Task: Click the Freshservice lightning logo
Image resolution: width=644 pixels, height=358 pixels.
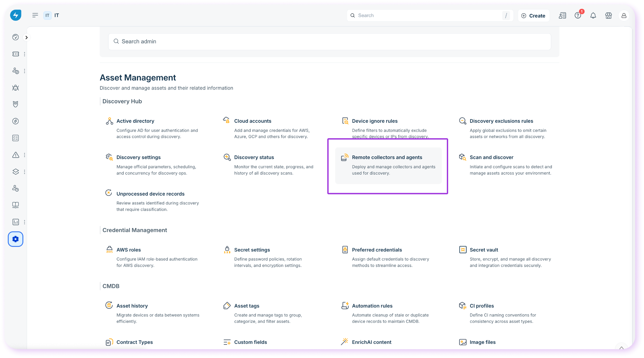Action: 15,15
